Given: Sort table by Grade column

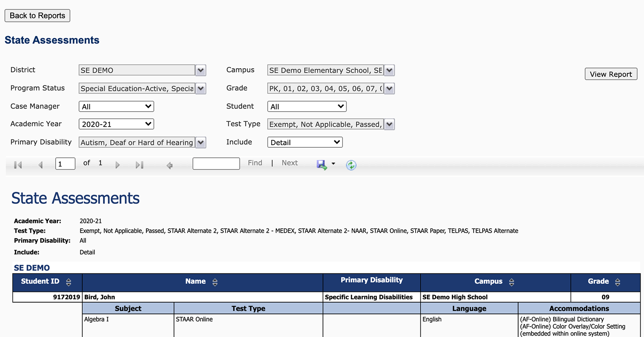Looking at the screenshot, I should [617, 282].
